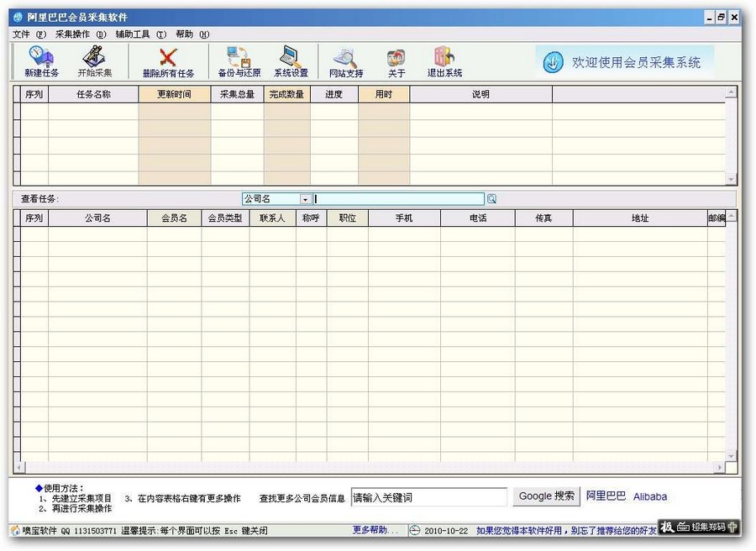Click the 公司名 column header in the member table

pos(98,218)
